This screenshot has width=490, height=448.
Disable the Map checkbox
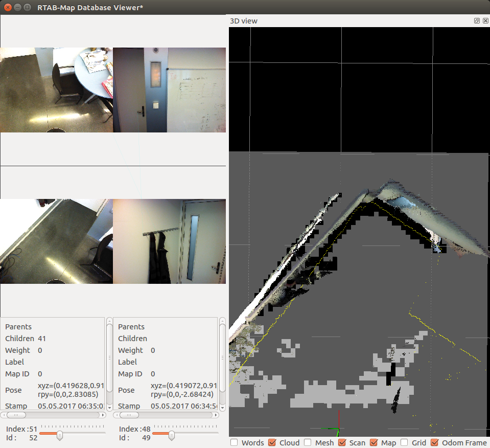coord(374,442)
